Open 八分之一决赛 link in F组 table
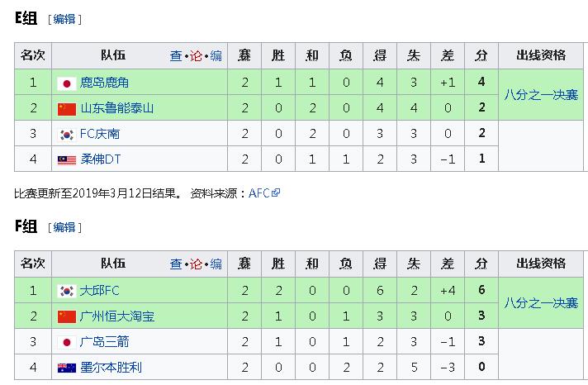This screenshot has height=385, width=588. tap(541, 303)
